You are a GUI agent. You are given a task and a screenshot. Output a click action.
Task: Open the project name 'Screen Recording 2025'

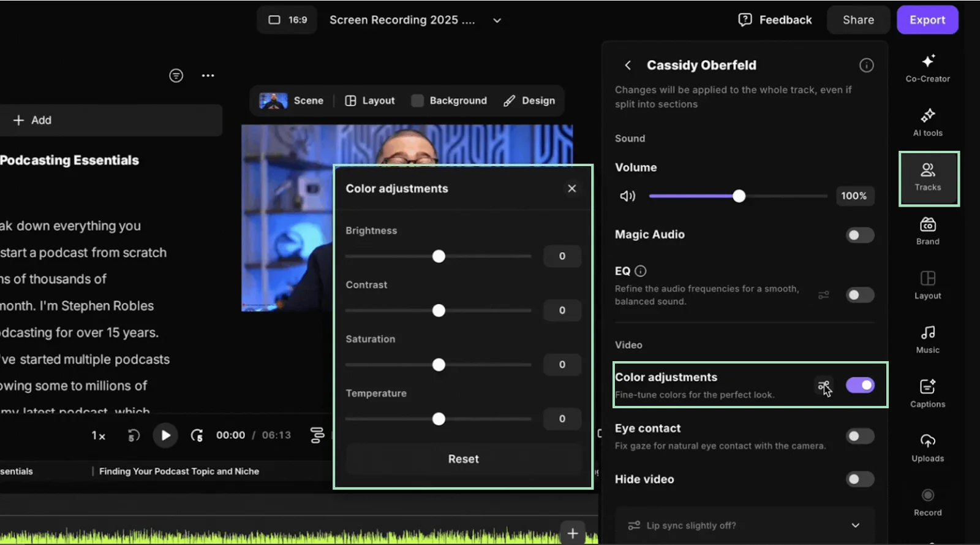click(x=402, y=20)
